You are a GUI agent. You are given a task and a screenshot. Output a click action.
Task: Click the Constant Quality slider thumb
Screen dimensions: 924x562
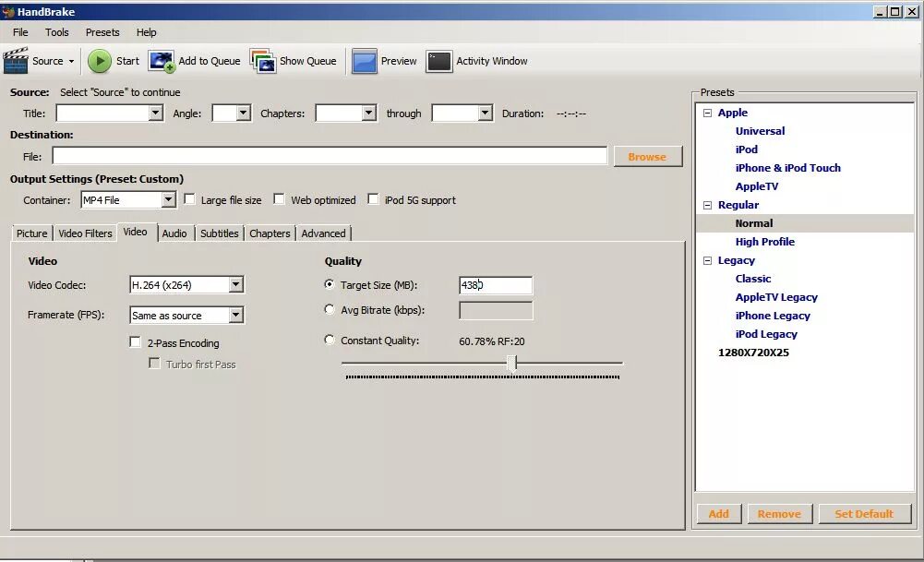[512, 363]
